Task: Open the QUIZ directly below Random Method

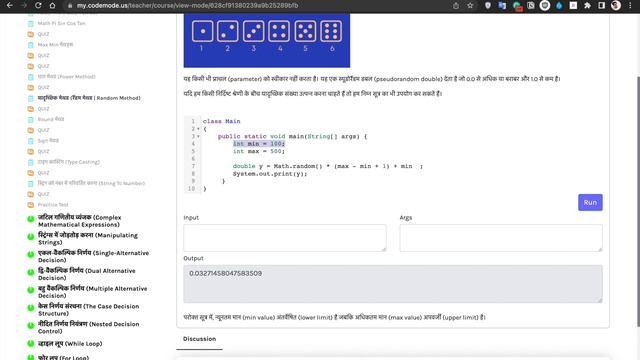Action: click(43, 109)
